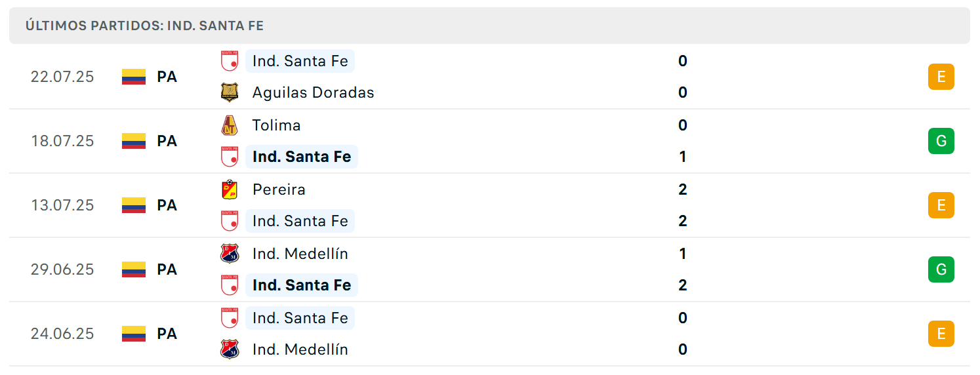980x375 pixels.
Task: Open the Pereira team name link
Action: [x=279, y=189]
